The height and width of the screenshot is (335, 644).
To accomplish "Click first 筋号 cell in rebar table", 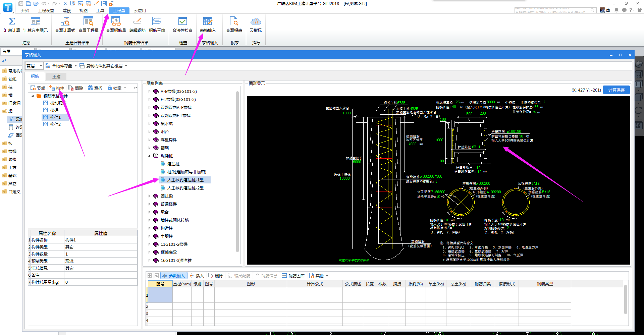I will [160, 295].
